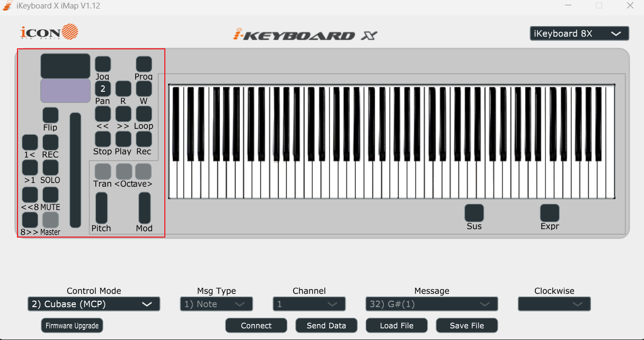Select the Pan knob labeled 2
Screen dimensions: 644x340
tap(103, 89)
